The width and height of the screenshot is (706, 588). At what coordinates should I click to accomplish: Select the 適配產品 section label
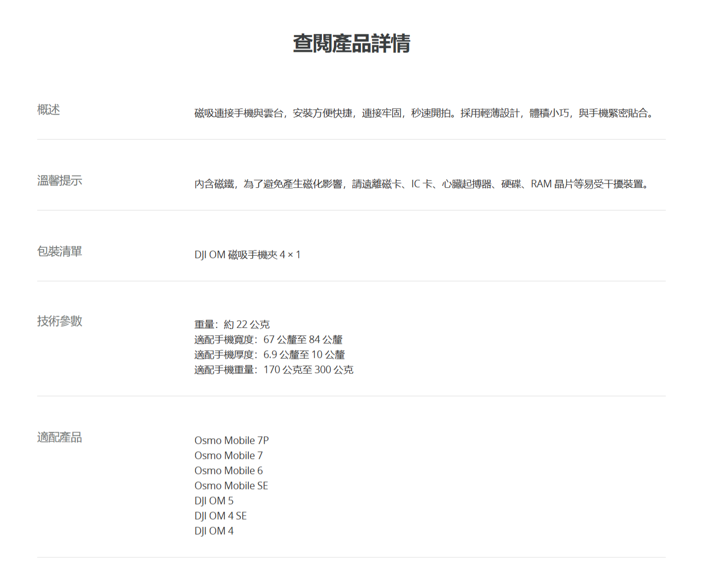(x=59, y=437)
